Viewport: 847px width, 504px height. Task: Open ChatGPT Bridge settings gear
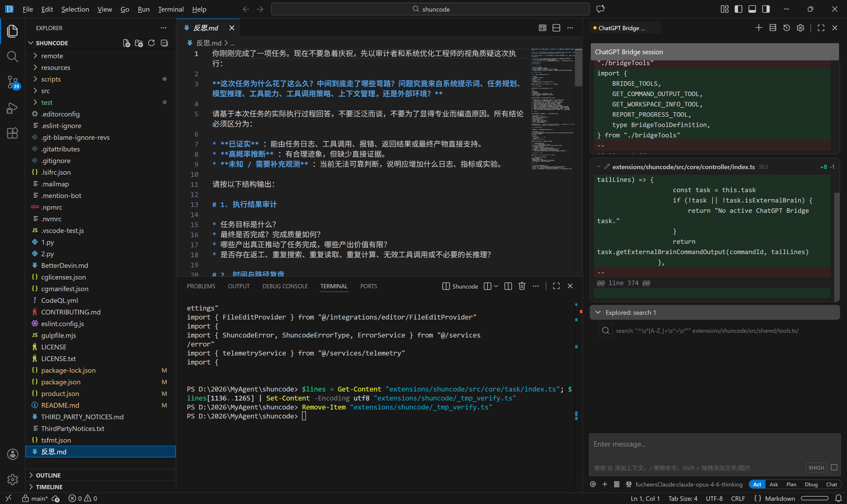coord(800,28)
